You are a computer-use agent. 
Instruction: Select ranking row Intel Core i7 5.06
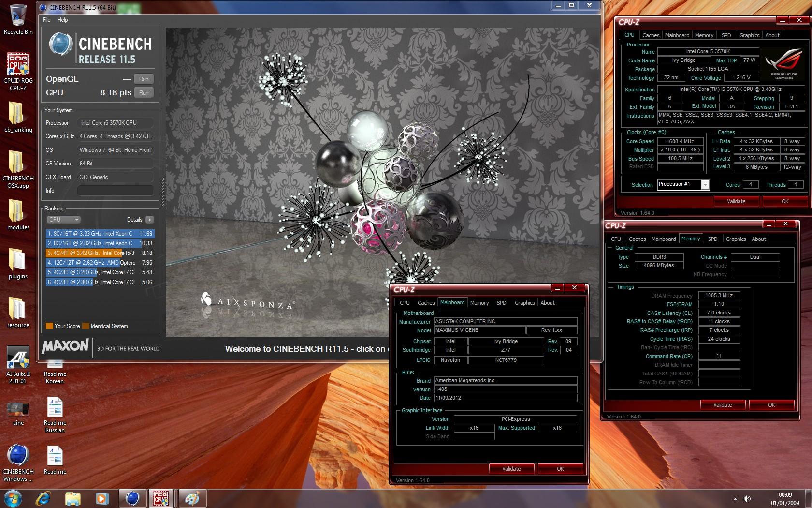tap(100, 282)
